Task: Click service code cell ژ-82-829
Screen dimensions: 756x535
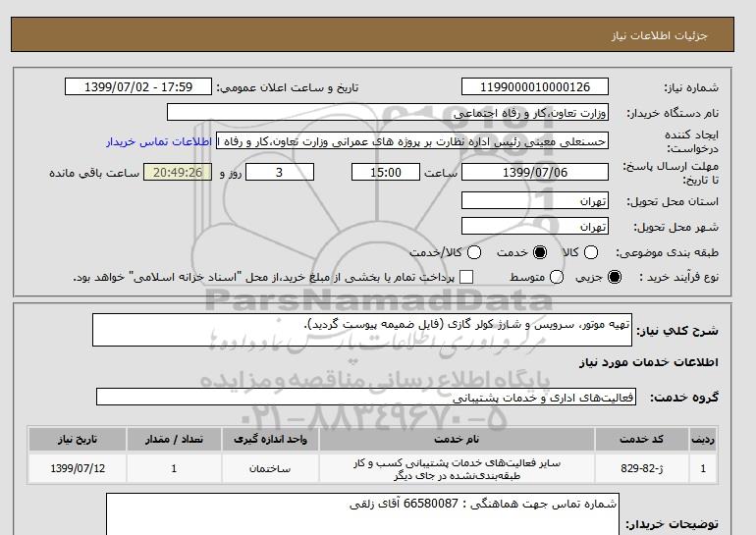Action: (642, 468)
